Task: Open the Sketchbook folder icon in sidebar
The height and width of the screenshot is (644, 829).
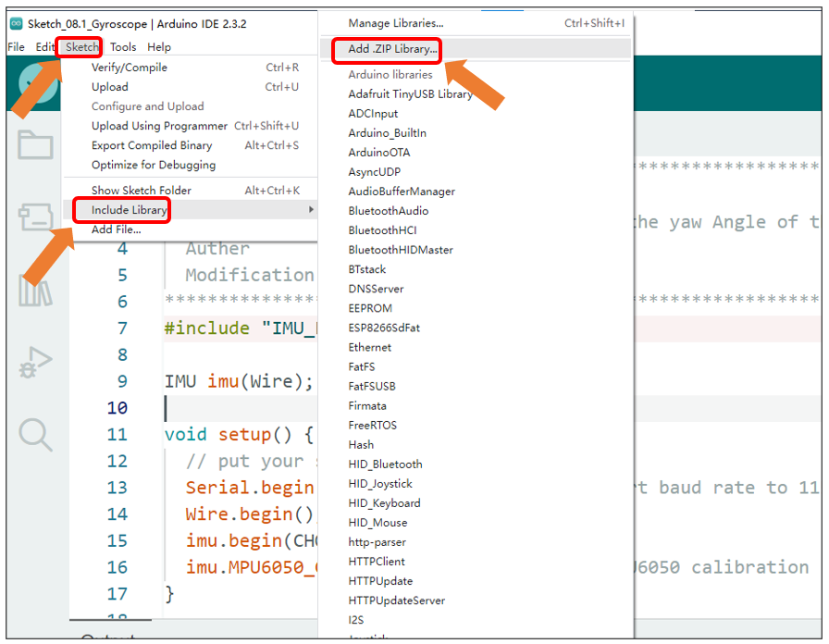Action: (35, 144)
